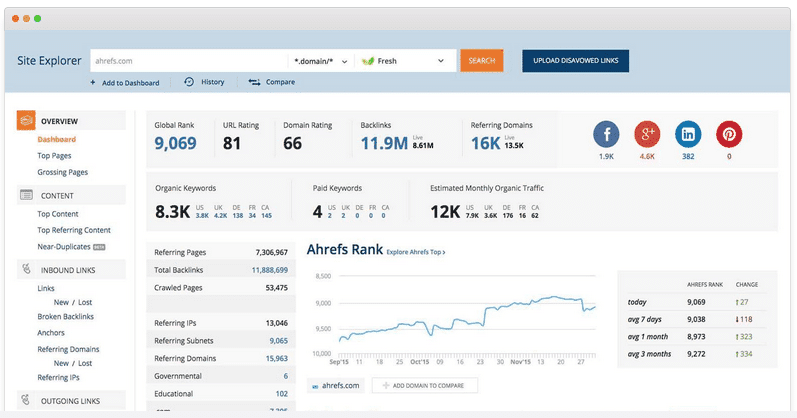Click the Referring Domains 16K value
This screenshot has height=418, width=797.
(485, 143)
